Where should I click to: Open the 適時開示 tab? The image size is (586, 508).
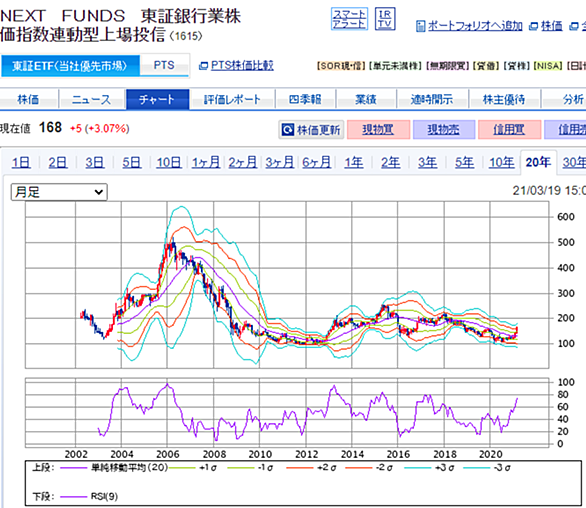pyautogui.click(x=432, y=99)
